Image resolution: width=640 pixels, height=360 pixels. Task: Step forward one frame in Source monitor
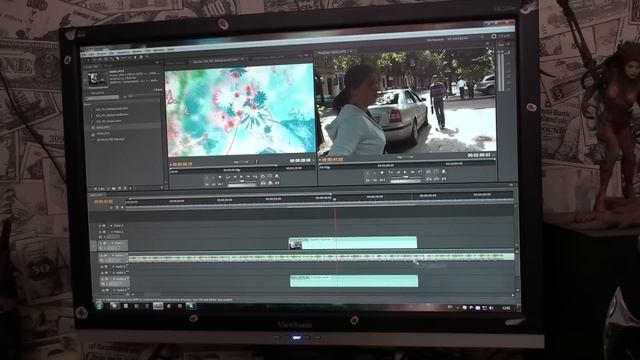(x=248, y=176)
